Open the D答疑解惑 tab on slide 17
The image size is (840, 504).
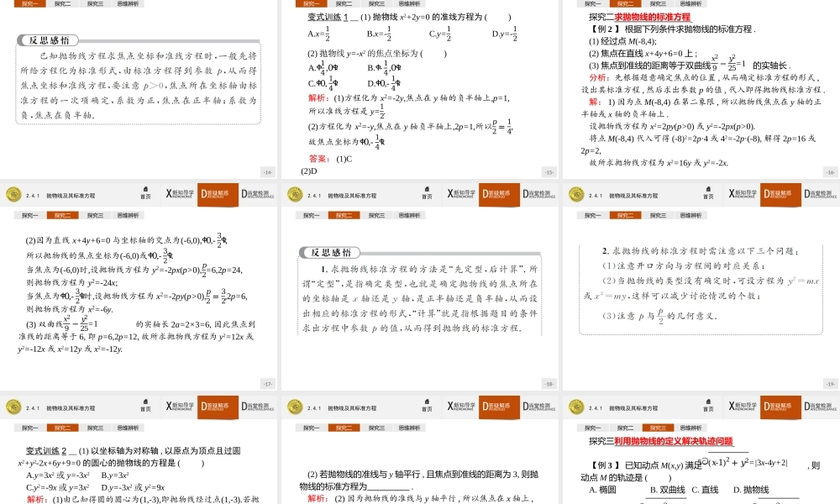point(218,194)
